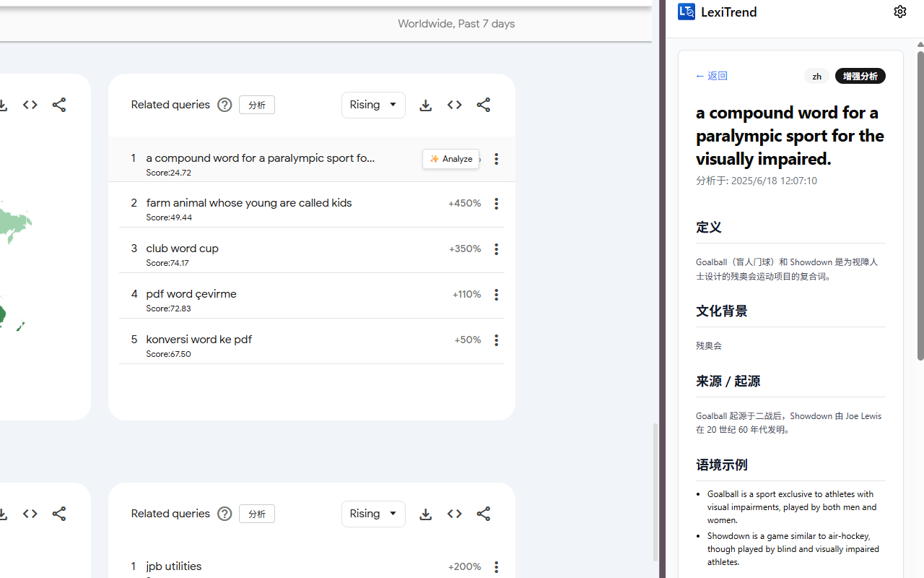
Task: Open help for first Related queries
Action: (x=225, y=105)
